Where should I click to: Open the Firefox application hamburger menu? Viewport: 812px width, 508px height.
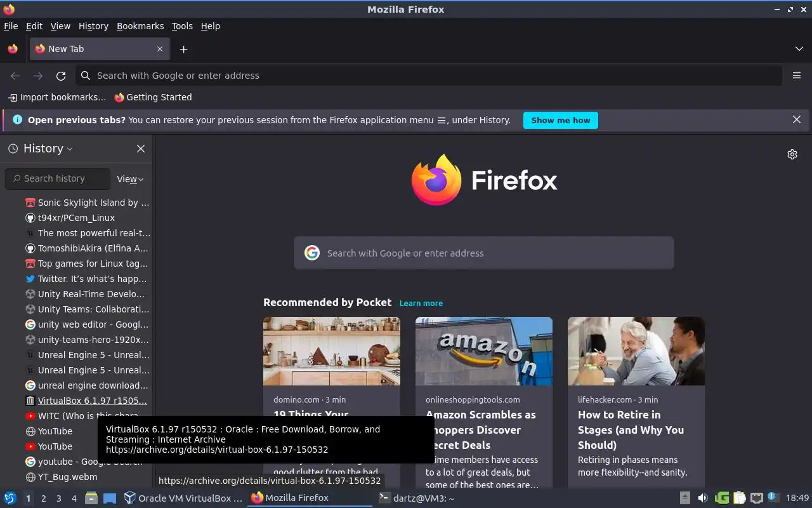797,76
